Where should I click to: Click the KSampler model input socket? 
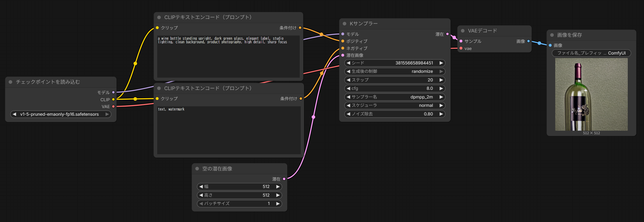[343, 34]
